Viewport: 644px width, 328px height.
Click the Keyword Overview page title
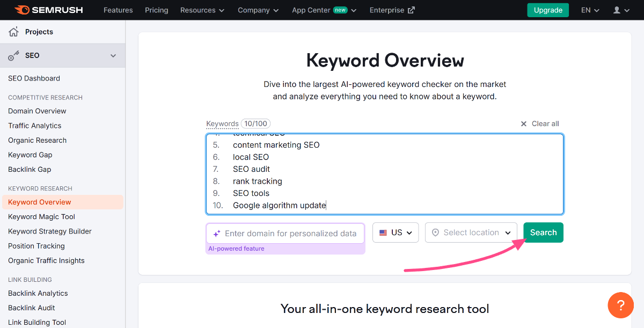tap(385, 60)
